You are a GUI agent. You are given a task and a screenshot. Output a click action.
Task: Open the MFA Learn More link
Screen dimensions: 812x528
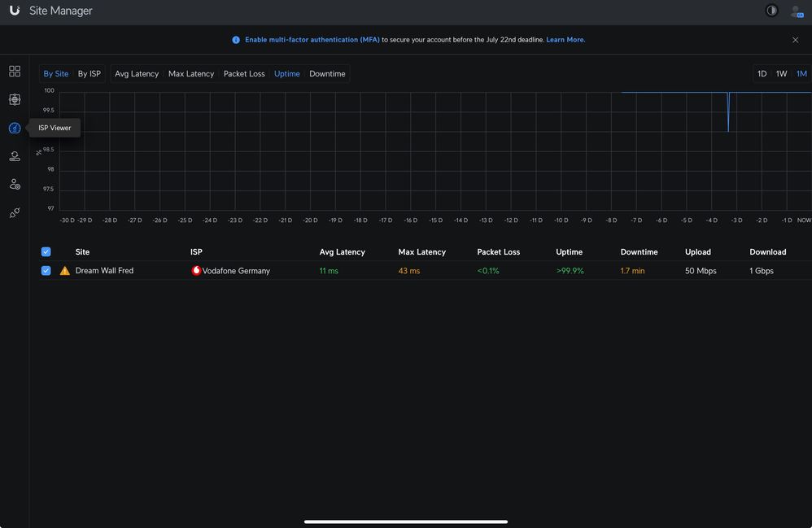tap(565, 40)
